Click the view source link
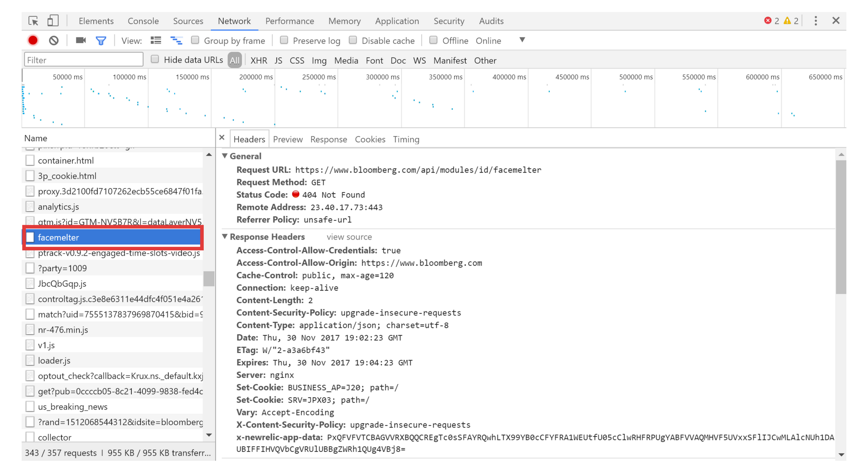The height and width of the screenshot is (472, 868). (x=349, y=237)
